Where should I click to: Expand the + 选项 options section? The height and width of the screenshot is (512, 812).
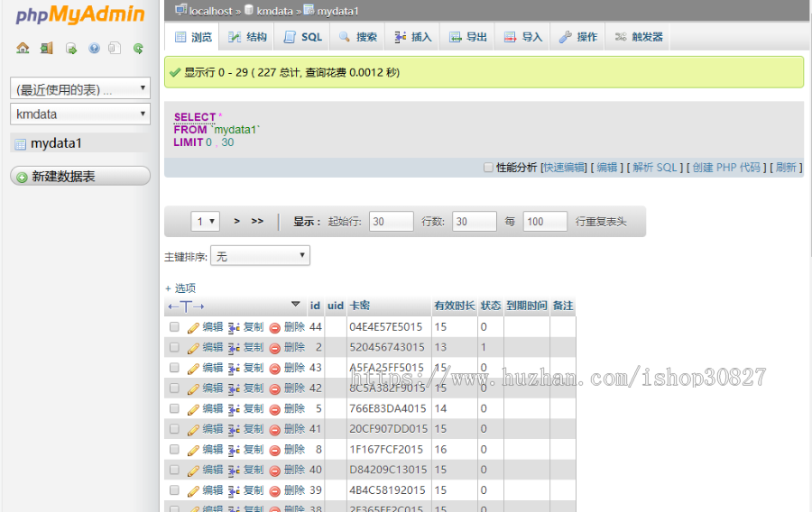coord(180,288)
